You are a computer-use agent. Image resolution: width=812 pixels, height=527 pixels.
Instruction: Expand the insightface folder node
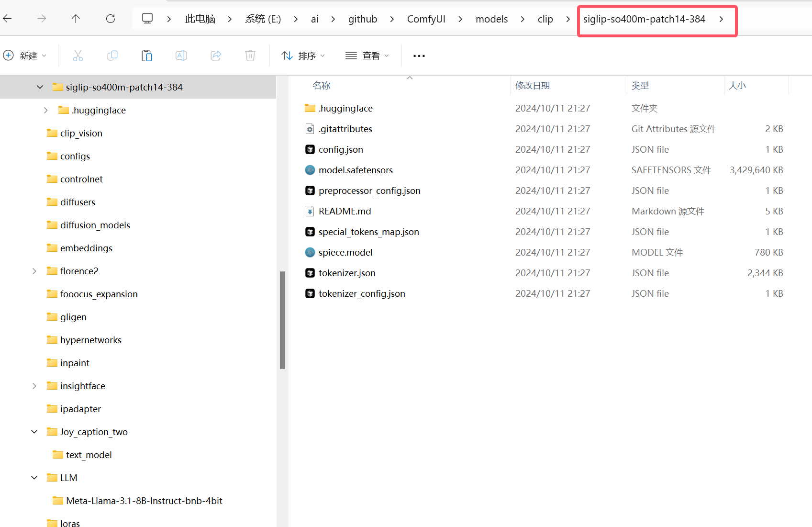click(x=34, y=386)
